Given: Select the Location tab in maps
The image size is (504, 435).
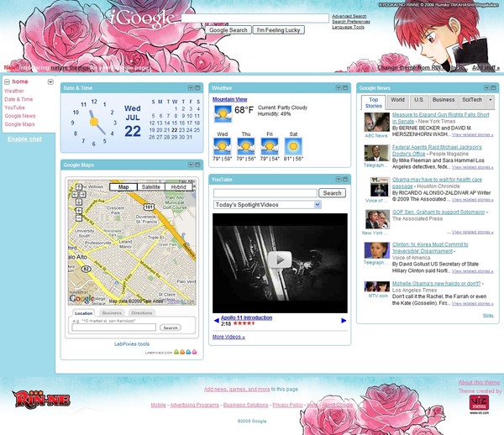Looking at the screenshot, I should click(83, 313).
